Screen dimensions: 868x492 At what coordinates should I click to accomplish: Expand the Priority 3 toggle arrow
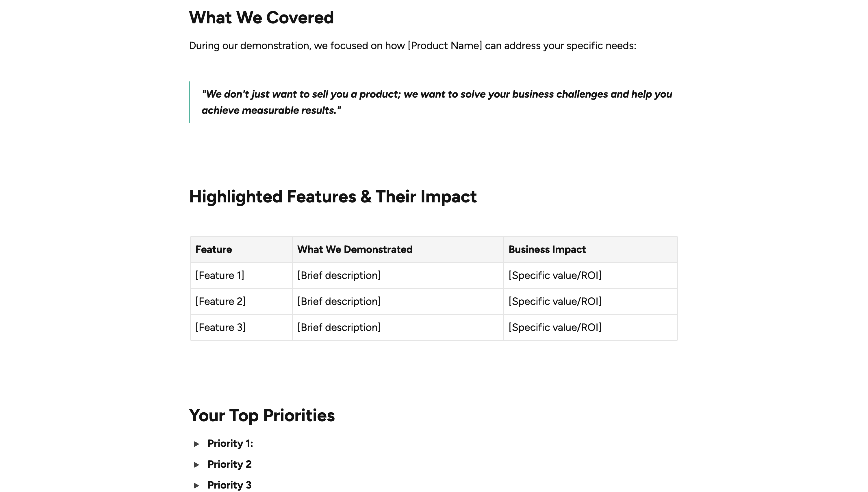coord(196,486)
